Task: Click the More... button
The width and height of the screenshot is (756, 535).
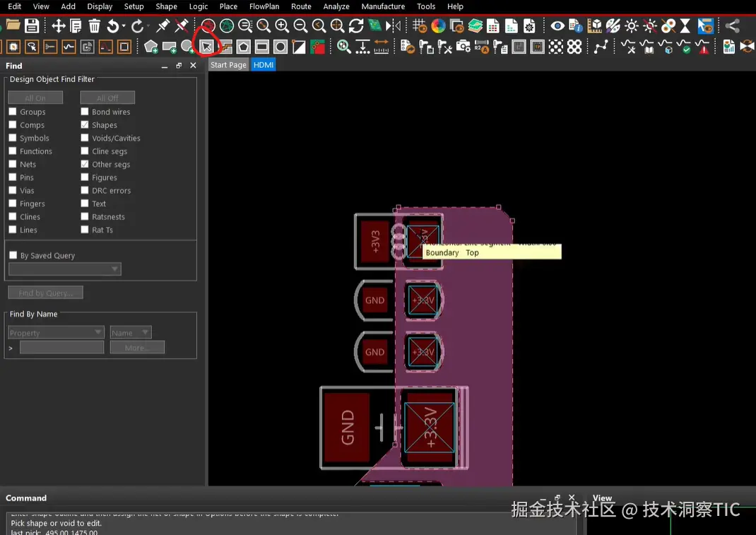Action: coord(137,347)
